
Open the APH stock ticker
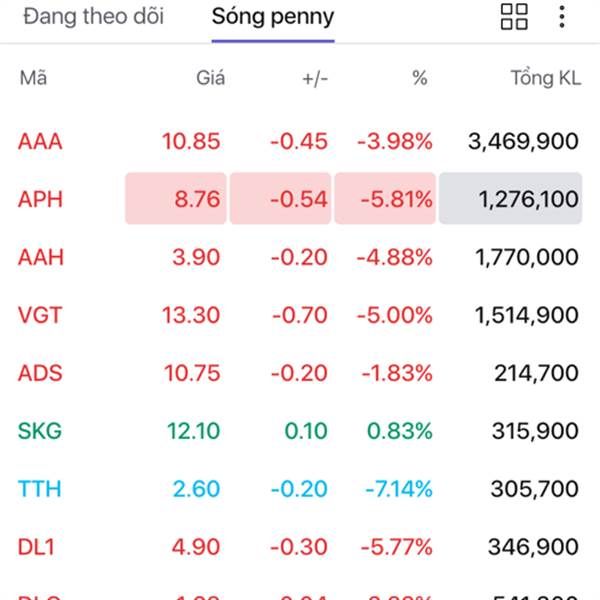click(x=40, y=199)
